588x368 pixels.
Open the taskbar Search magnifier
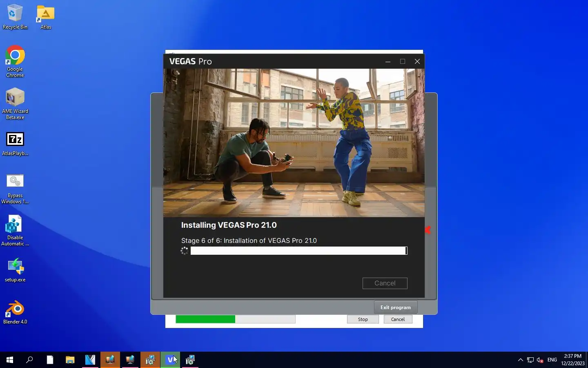click(x=29, y=360)
